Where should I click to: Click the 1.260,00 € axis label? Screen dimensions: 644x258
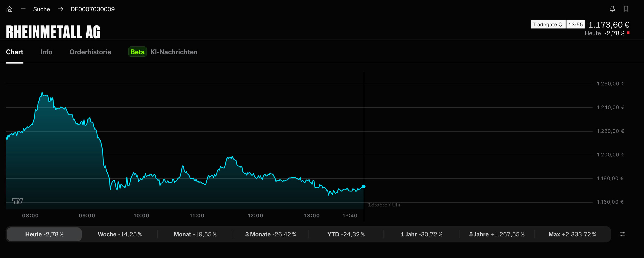tap(611, 84)
